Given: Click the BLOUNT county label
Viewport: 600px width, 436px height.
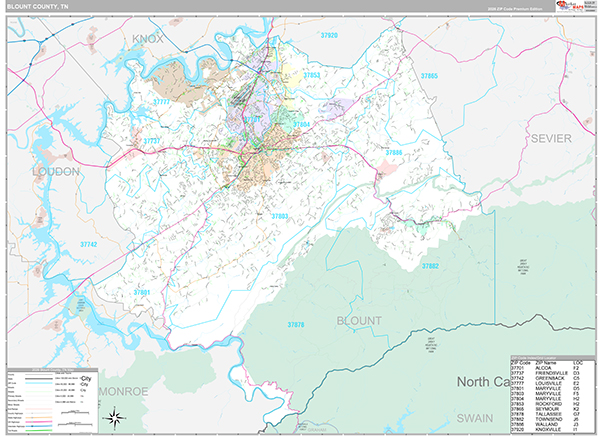Looking at the screenshot, I should [359, 320].
